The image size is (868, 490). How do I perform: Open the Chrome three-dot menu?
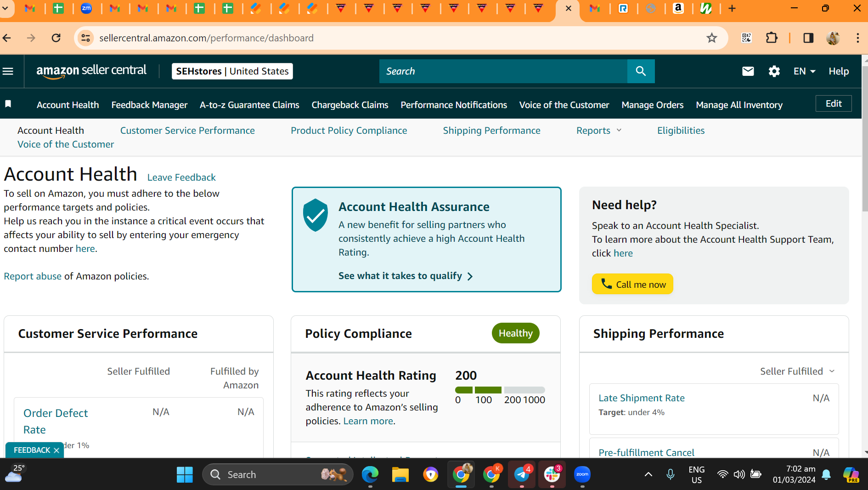857,38
